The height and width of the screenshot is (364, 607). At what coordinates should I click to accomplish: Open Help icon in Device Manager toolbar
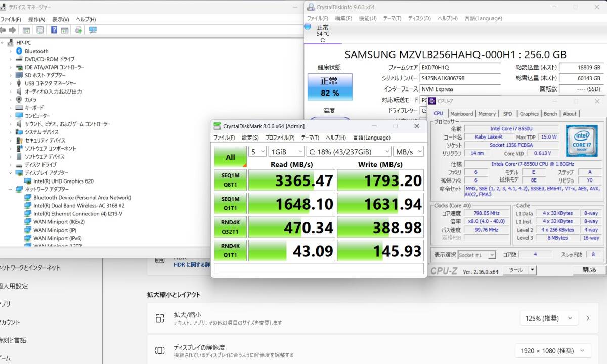(x=54, y=30)
